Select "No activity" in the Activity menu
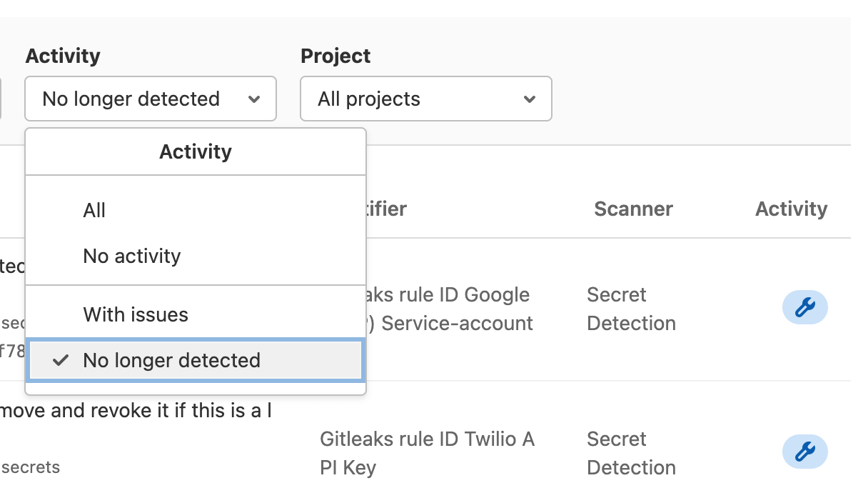Viewport: 868px width, 503px height. 131,256
